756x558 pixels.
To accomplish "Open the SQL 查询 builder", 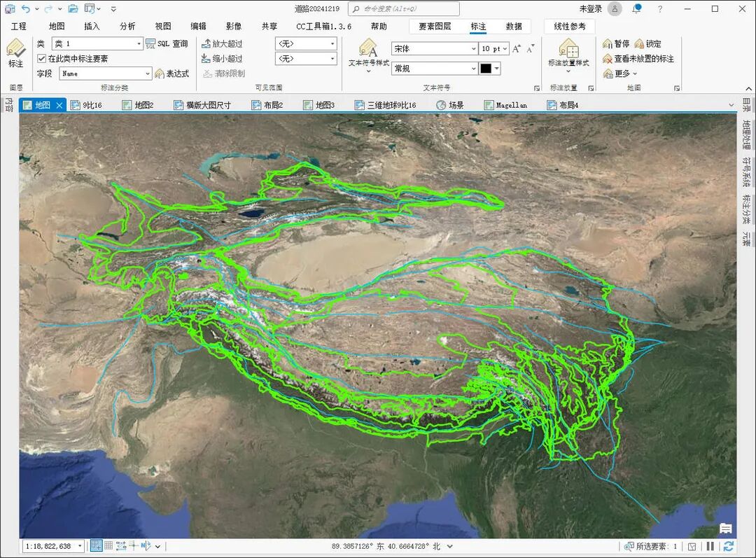I will 167,44.
